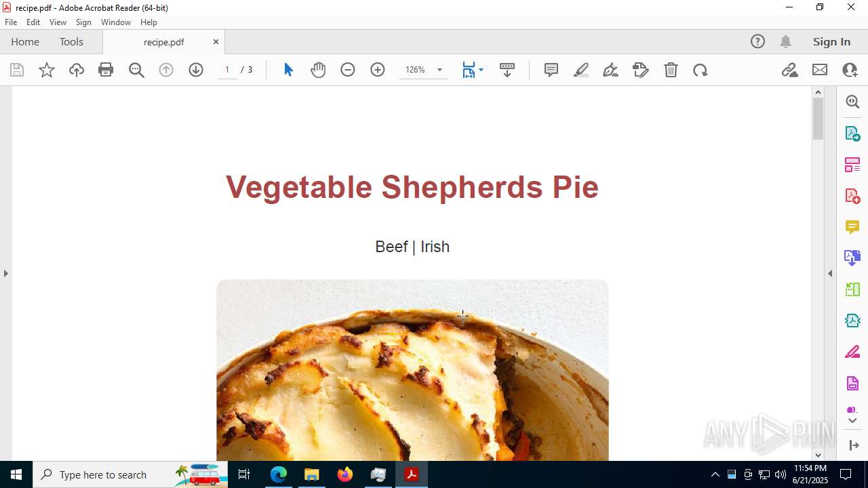Viewport: 868px width, 488px height.
Task: Open the zoom level dropdown arrow
Action: tap(439, 70)
